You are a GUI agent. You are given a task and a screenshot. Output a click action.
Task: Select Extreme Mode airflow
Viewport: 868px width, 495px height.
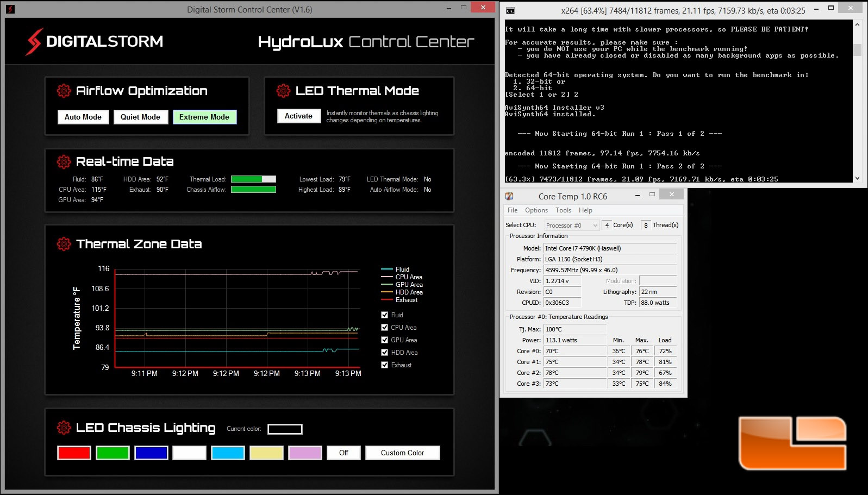[204, 117]
